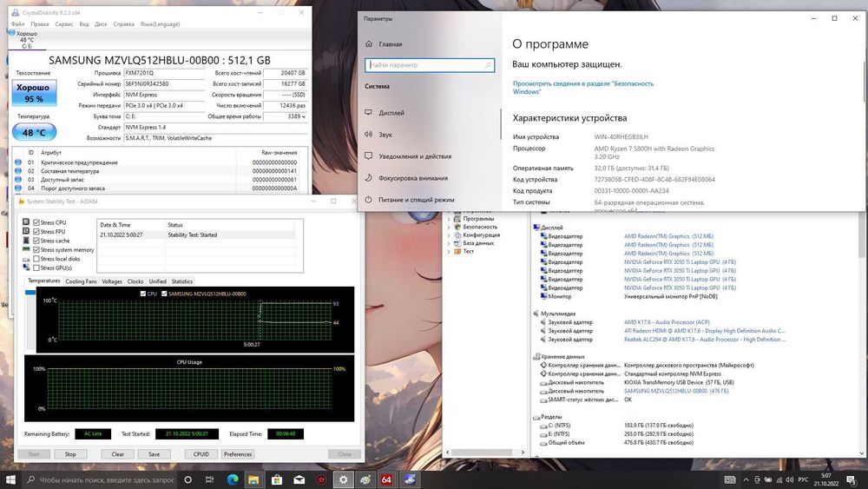
Task: Click the Home icon in Settings
Action: coord(369,43)
